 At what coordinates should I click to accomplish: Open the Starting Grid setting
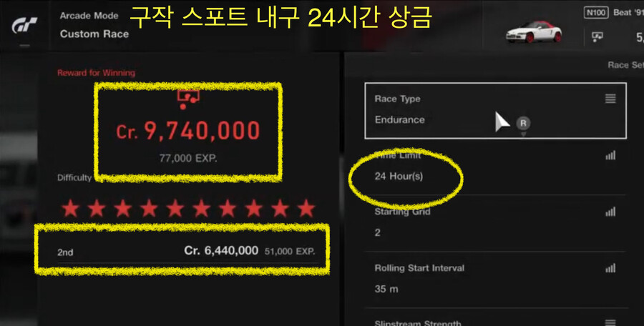pyautogui.click(x=495, y=223)
